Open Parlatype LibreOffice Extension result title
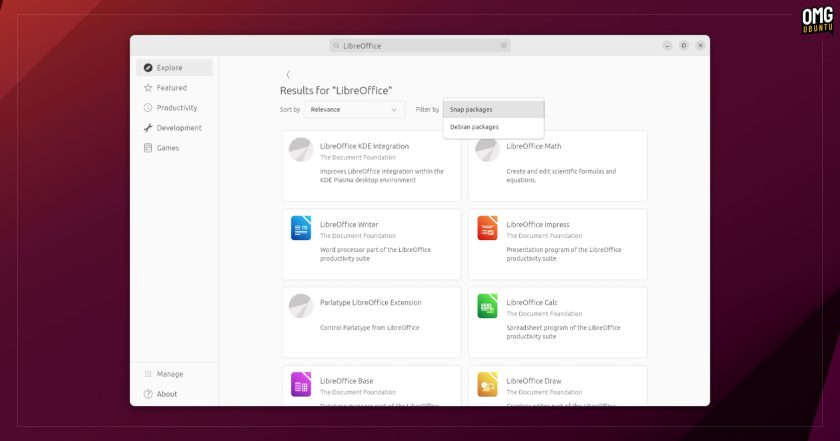 (371, 302)
